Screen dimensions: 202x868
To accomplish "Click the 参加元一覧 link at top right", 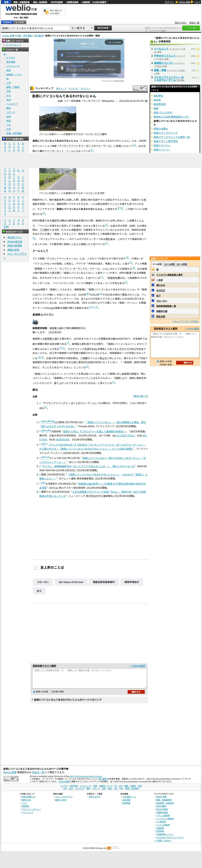I will click(x=194, y=23).
